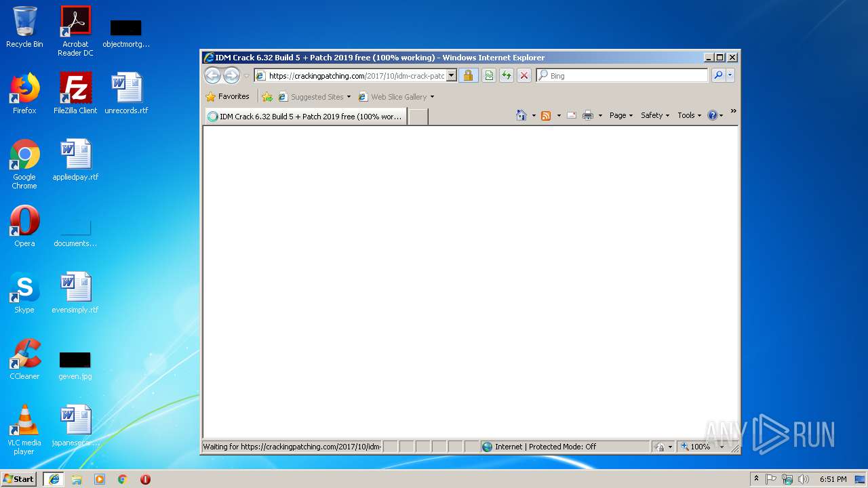Open the Suggested Sites link
The image size is (868, 488).
(x=315, y=97)
